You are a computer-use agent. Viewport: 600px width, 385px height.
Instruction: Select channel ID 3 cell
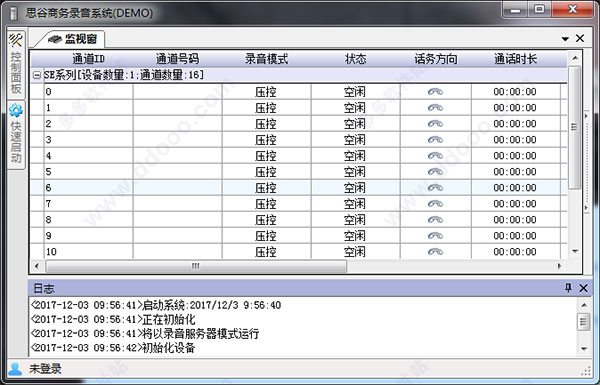click(88, 140)
